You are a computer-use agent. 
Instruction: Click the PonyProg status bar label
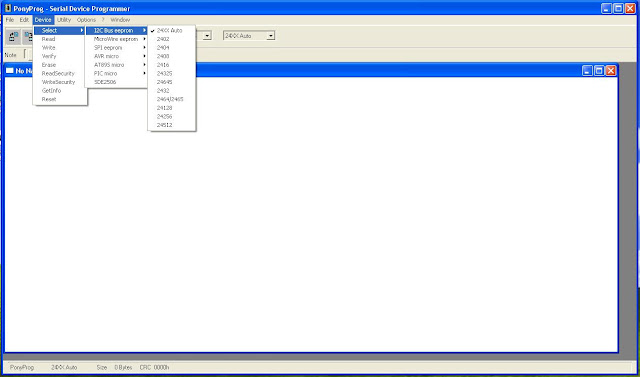tap(22, 367)
